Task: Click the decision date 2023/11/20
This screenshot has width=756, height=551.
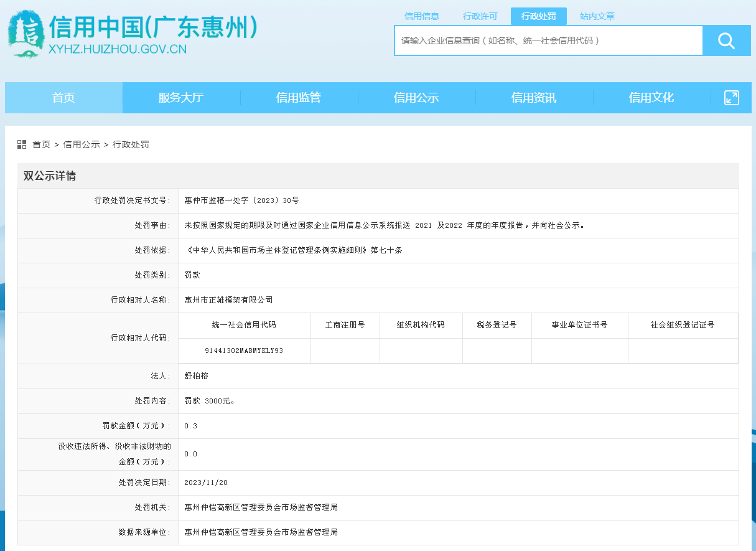Action: point(207,483)
